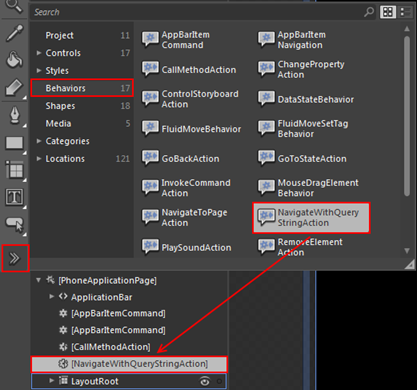Viewport: 417px width, 390px height.
Task: Select FluidMoveSetTagBehavior asset
Action: click(x=303, y=129)
